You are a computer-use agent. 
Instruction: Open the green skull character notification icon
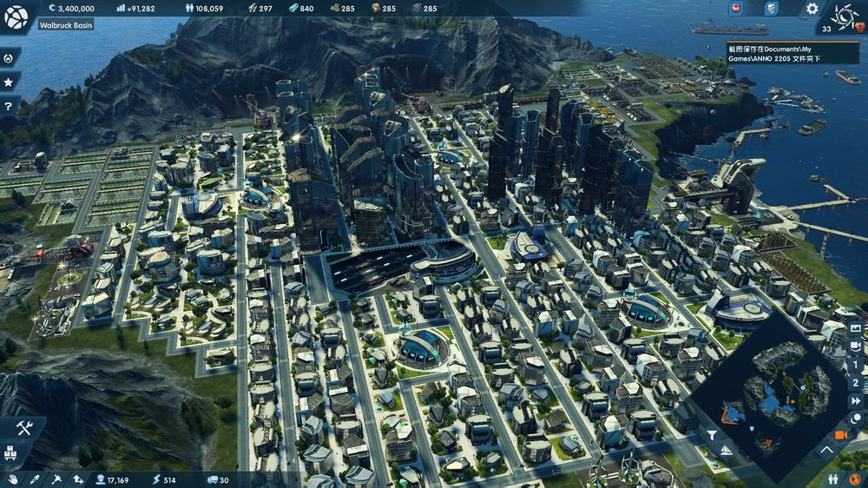771,9
